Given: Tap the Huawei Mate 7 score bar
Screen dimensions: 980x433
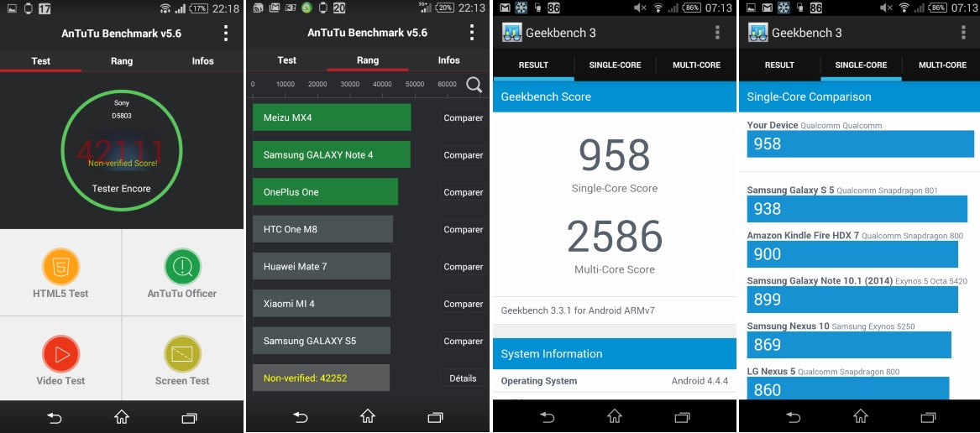Looking at the screenshot, I should (322, 266).
